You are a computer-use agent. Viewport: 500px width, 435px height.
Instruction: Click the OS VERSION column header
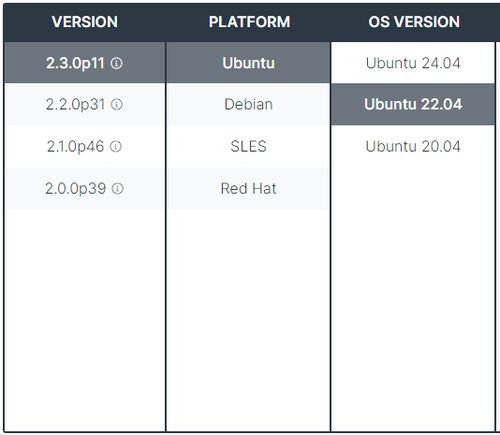pos(414,22)
